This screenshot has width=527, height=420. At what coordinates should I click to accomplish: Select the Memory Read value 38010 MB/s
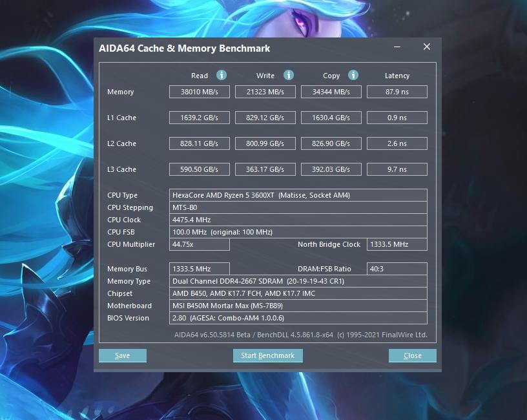199,92
